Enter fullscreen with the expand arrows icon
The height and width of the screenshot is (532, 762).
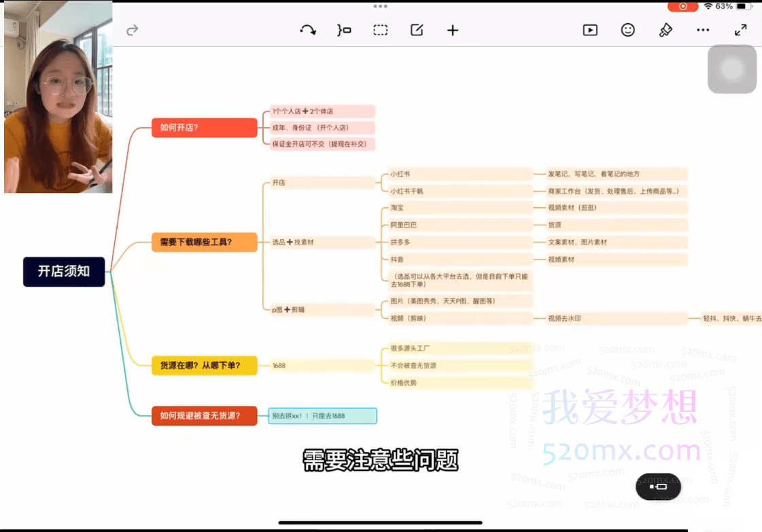pos(740,30)
